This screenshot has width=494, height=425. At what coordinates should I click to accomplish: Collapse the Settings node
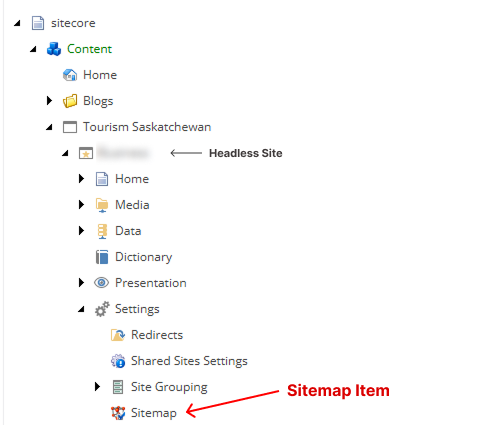[81, 309]
